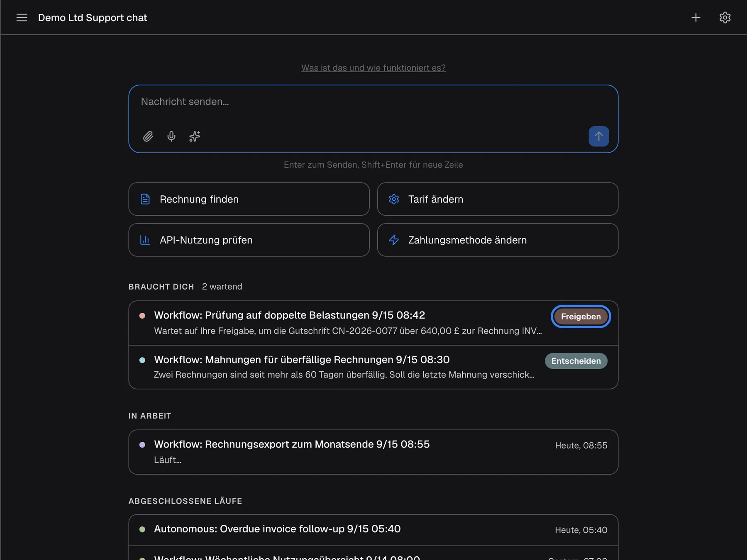Viewport: 747px width, 560px height.
Task: Click 'Wartet auf Ihre Freigabe' description text
Action: click(x=348, y=331)
